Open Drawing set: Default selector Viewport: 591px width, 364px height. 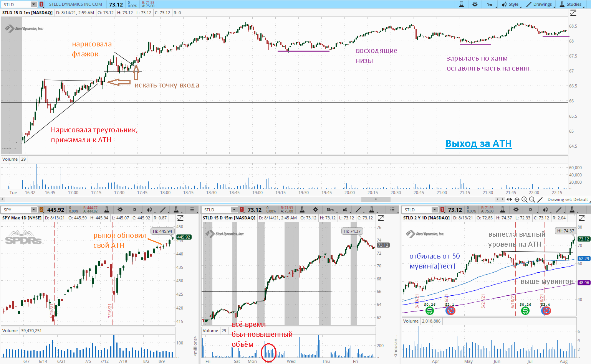pyautogui.click(x=568, y=199)
